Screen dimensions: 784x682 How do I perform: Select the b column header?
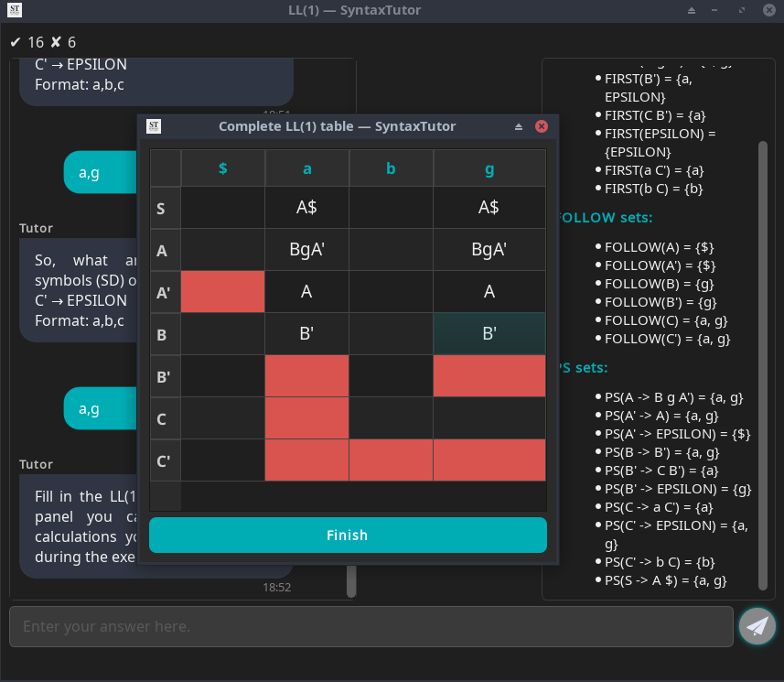click(x=391, y=168)
